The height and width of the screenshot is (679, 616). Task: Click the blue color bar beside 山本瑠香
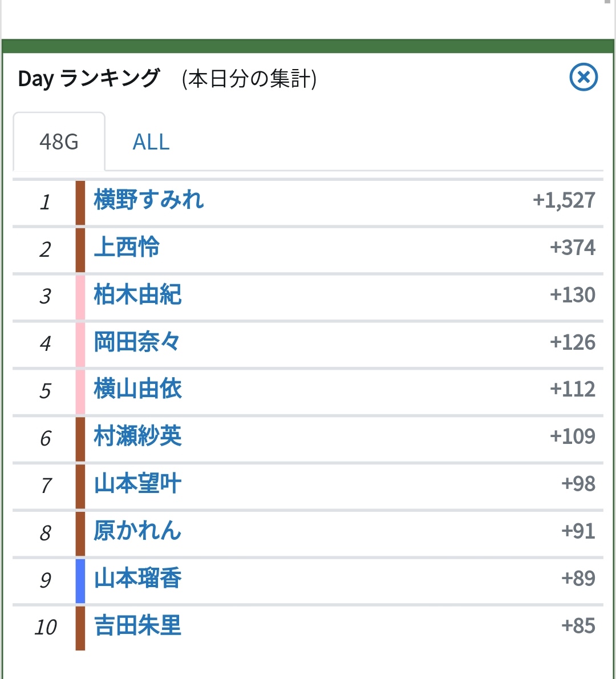coord(80,580)
